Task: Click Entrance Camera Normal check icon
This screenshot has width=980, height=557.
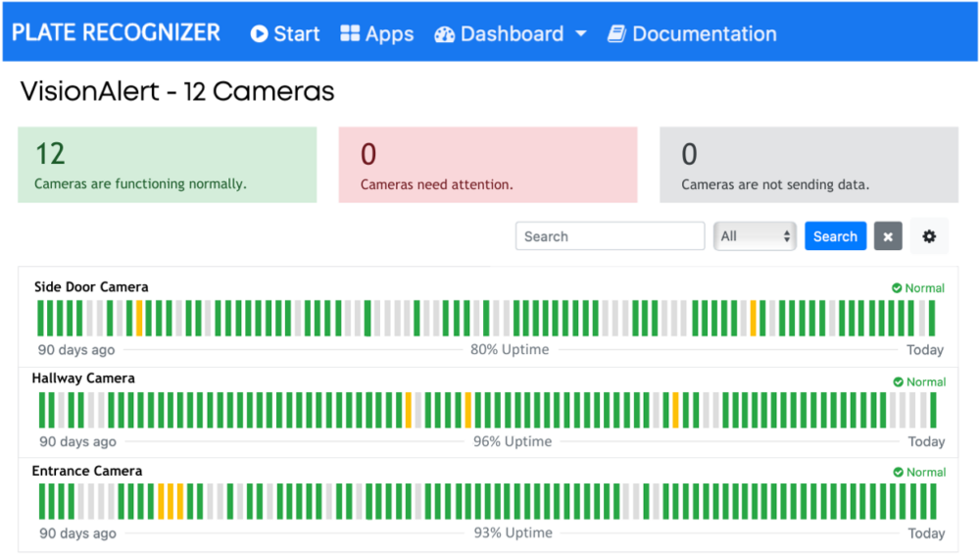Action: pos(898,472)
